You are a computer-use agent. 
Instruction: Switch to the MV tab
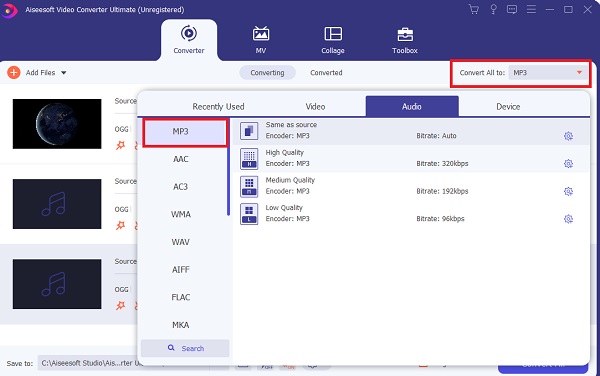point(261,40)
